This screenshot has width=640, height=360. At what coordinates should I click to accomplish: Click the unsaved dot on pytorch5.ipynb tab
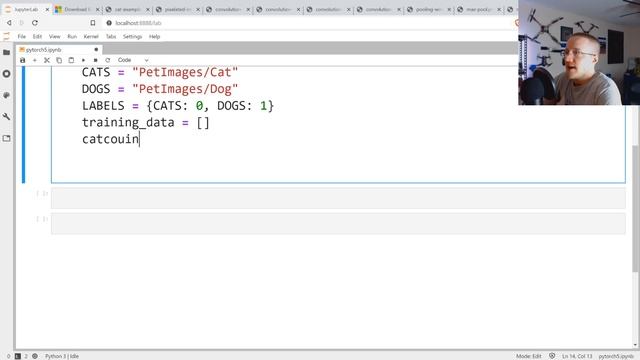tap(96, 49)
